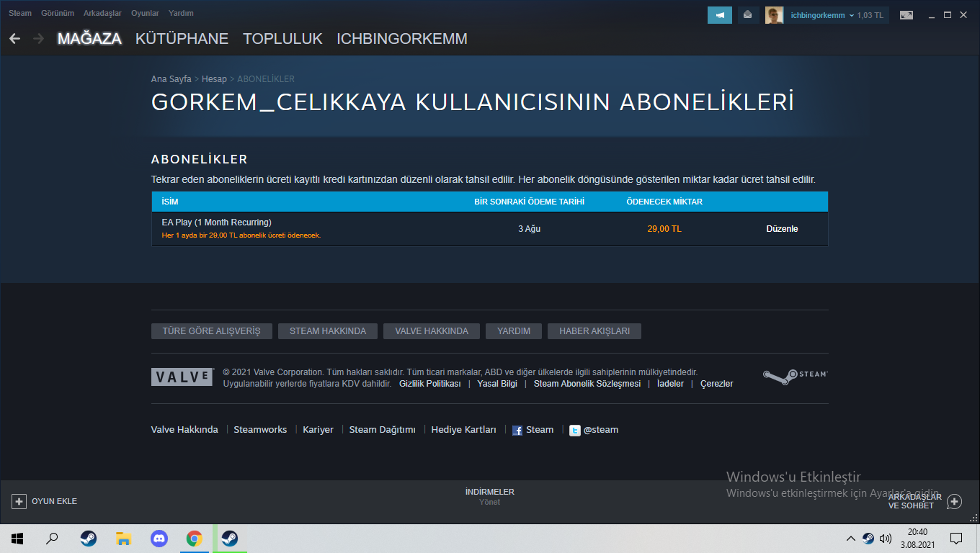
Task: Click the Steam logo in the footer
Action: (796, 377)
